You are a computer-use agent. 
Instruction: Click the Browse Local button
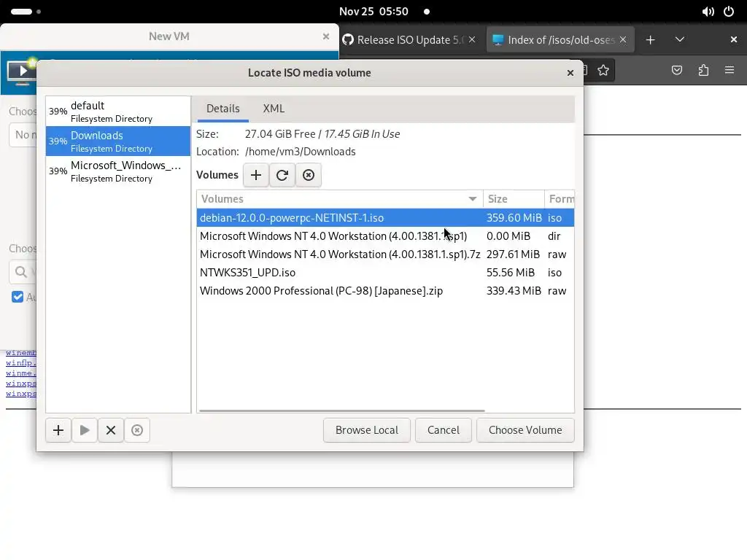(x=367, y=430)
